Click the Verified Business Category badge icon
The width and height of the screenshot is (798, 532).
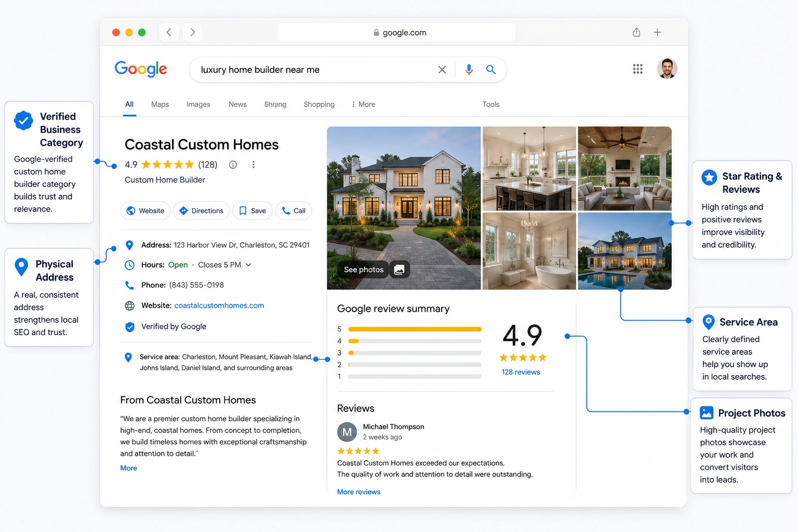pos(23,121)
